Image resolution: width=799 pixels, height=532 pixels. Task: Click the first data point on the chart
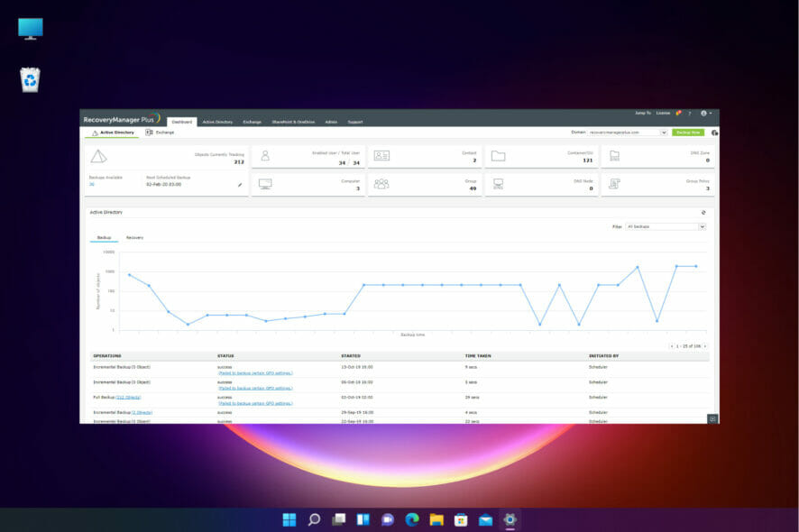pyautogui.click(x=130, y=275)
